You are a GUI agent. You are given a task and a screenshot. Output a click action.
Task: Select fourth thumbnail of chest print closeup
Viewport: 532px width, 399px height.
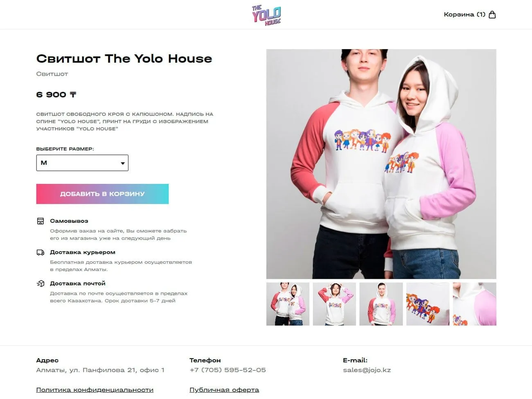click(428, 304)
